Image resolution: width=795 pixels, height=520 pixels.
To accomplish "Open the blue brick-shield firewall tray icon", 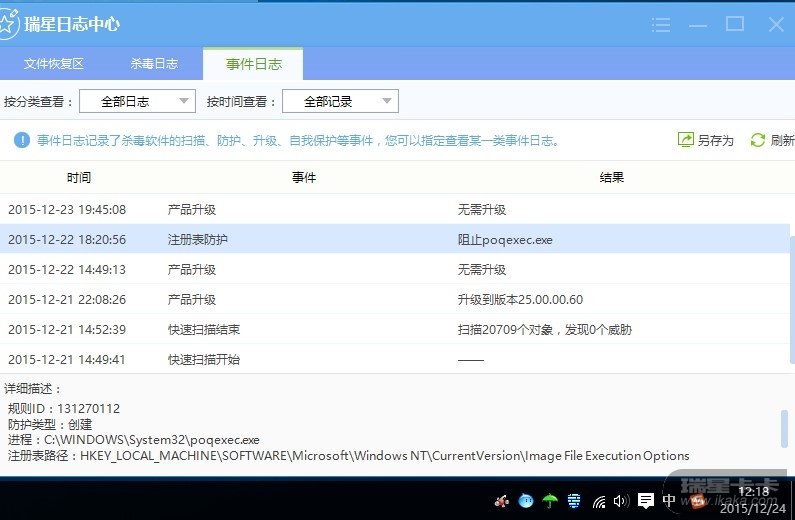I will [x=574, y=501].
